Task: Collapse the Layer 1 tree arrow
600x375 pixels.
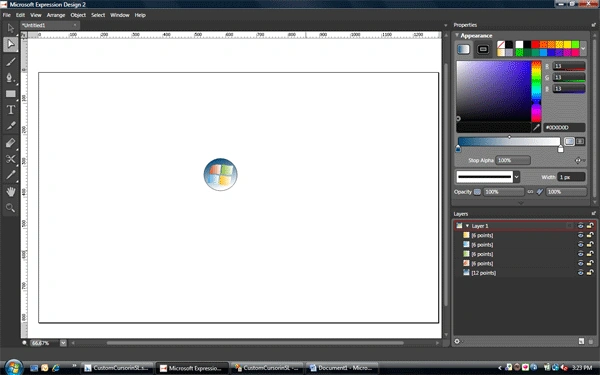Action: 467,226
